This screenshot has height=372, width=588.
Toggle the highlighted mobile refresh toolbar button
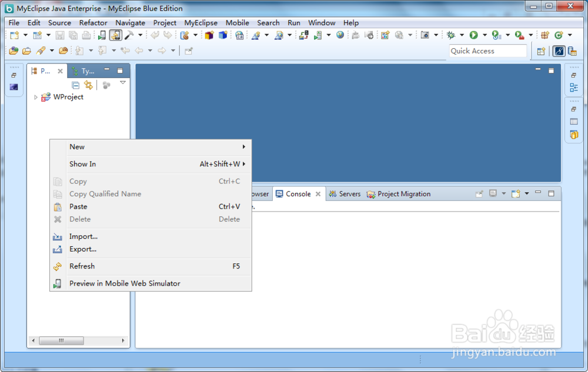[x=115, y=35]
